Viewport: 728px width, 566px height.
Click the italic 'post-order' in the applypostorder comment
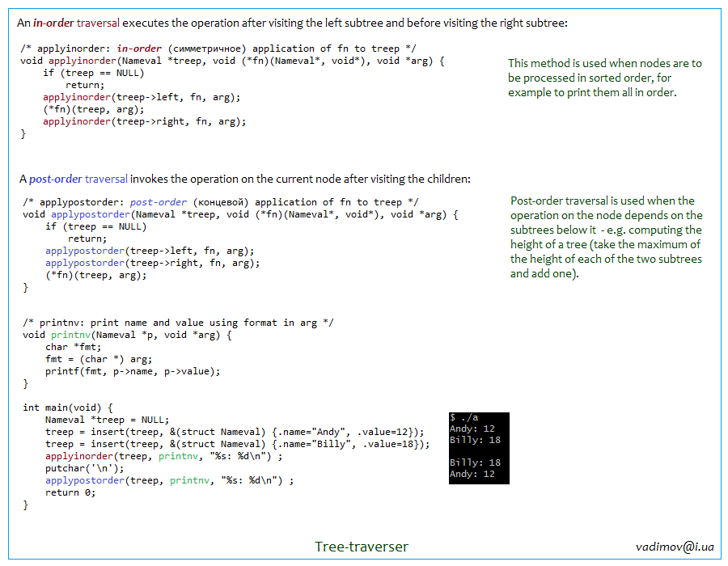(159, 202)
